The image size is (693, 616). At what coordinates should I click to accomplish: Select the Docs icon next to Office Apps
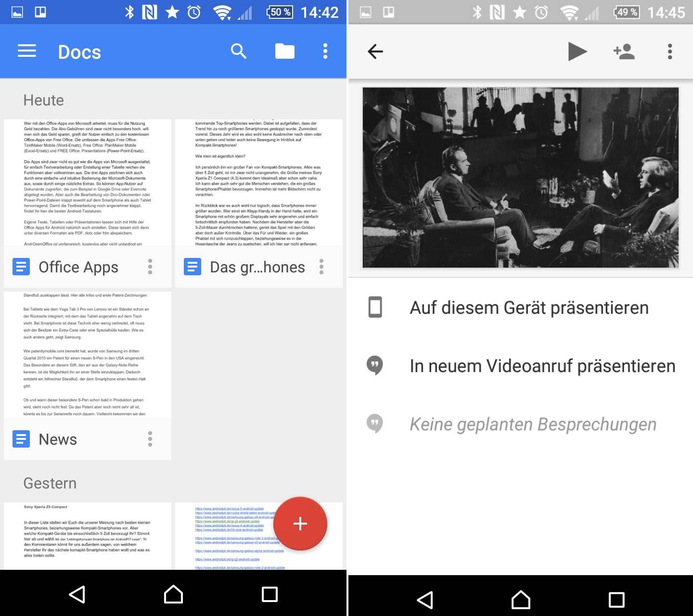(21, 267)
